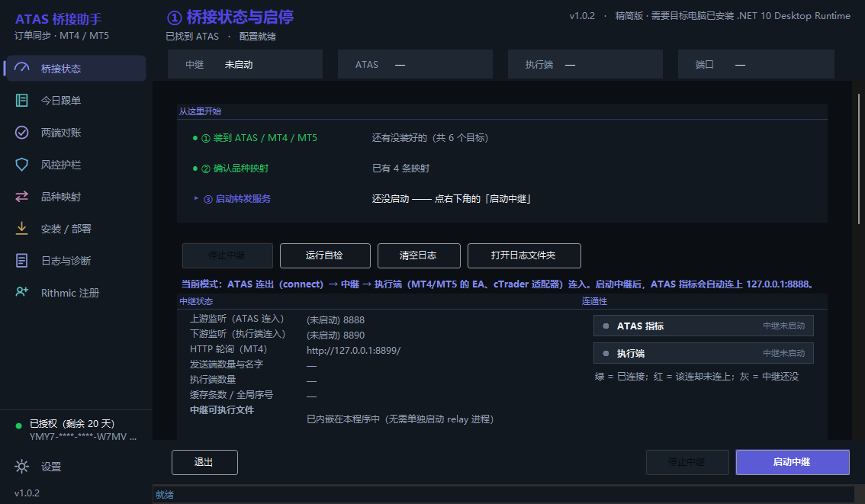Click the swap arrows icon for 品种映射

pyautogui.click(x=21, y=196)
